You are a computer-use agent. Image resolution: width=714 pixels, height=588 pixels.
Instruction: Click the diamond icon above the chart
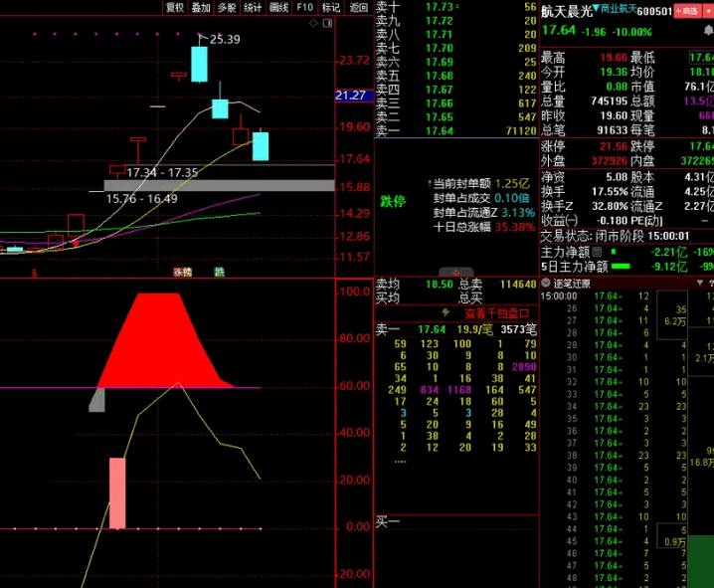point(313,23)
